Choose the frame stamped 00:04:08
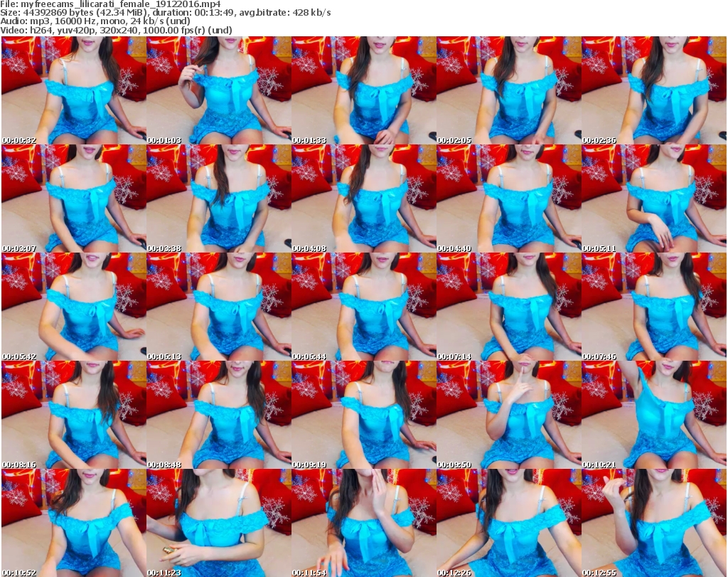Screen dimensions: 728x577 click(x=363, y=198)
